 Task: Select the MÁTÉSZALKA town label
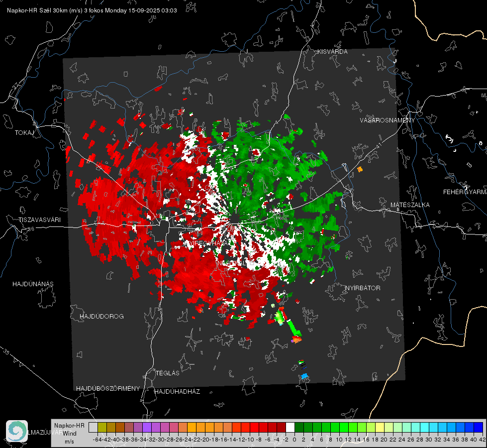point(410,205)
